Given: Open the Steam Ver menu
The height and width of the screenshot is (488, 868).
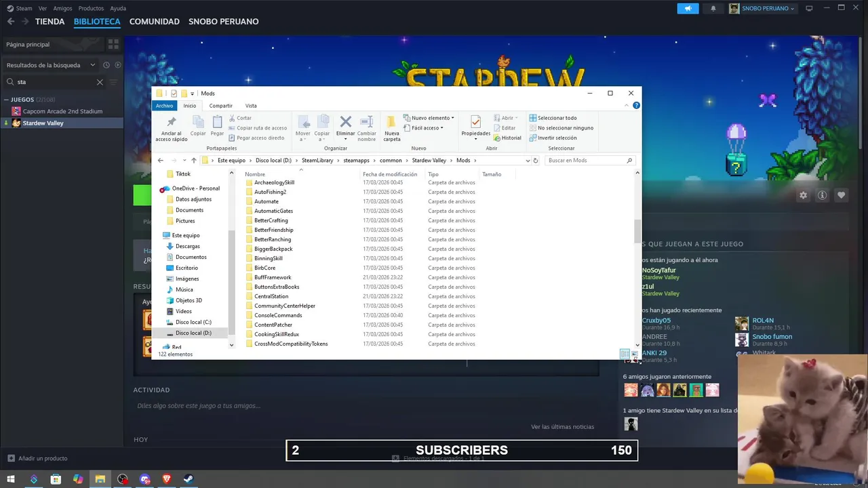Looking at the screenshot, I should 43,8.
